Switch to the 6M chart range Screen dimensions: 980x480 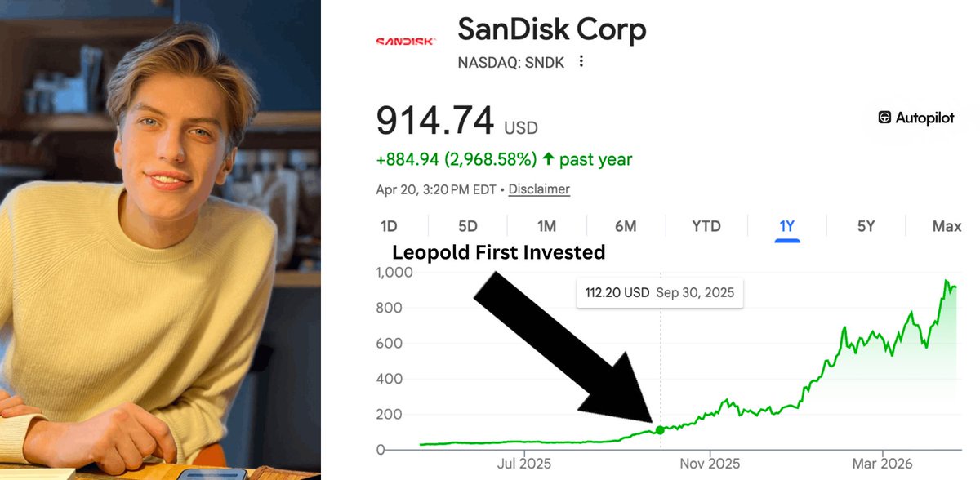[626, 226]
